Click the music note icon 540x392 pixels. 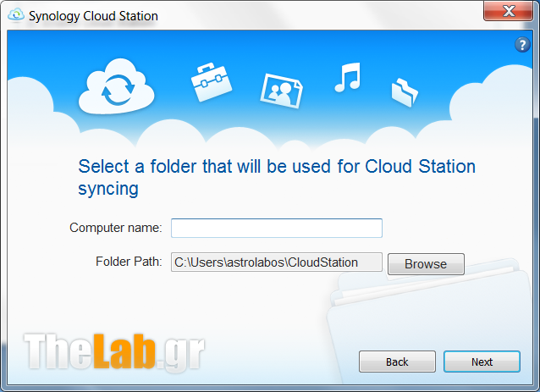(348, 77)
